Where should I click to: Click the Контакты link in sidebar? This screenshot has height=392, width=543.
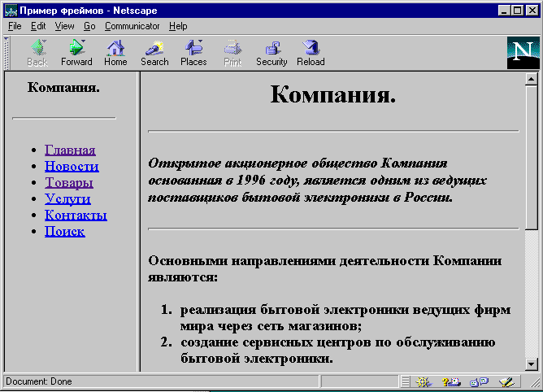click(x=76, y=216)
